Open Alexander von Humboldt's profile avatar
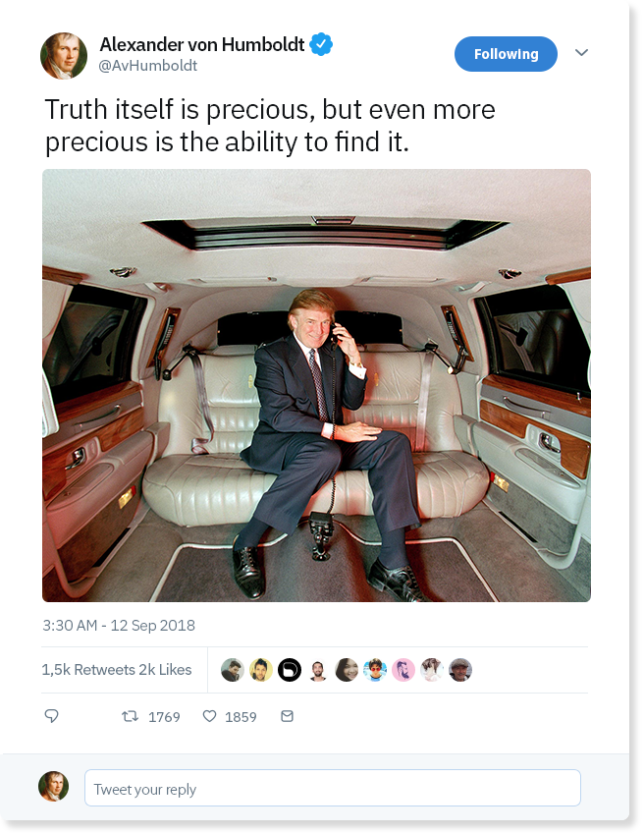644x833 pixels. pyautogui.click(x=64, y=55)
